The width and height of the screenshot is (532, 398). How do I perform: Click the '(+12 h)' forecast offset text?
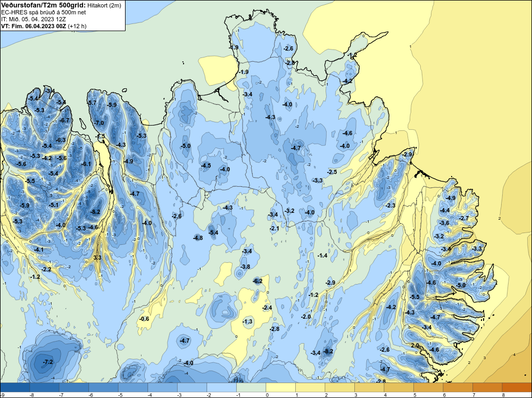point(77,26)
